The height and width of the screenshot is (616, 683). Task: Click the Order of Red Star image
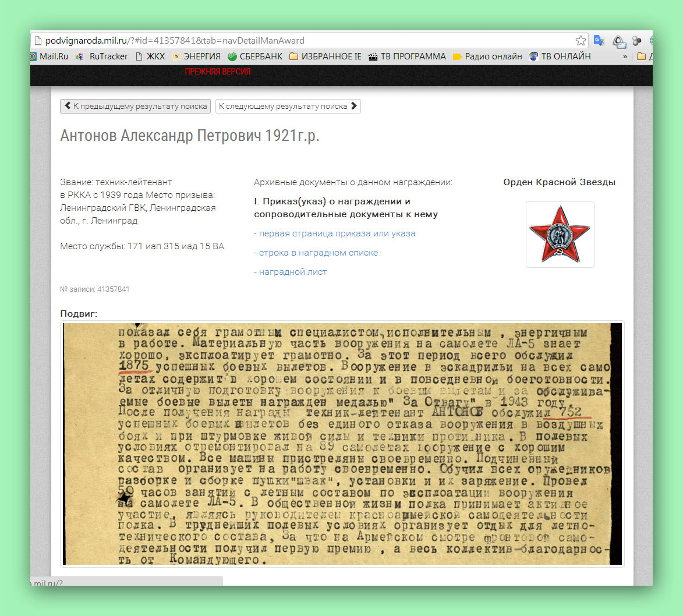560,235
